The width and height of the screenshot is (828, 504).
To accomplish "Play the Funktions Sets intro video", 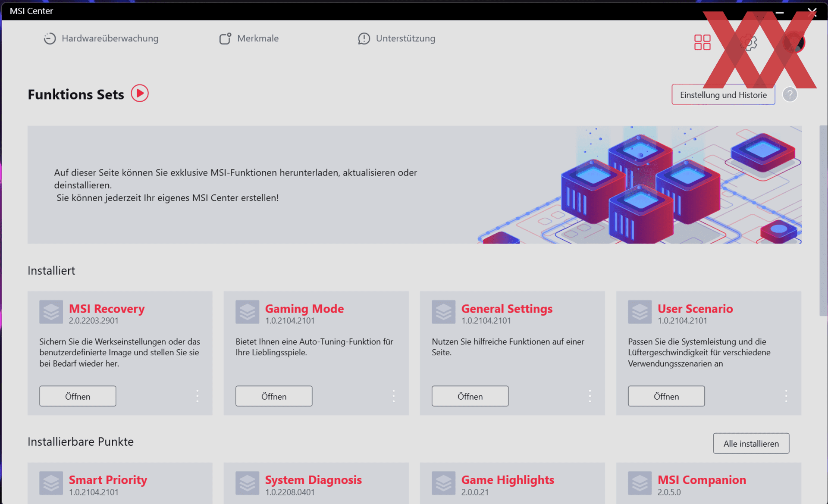I will tap(140, 93).
